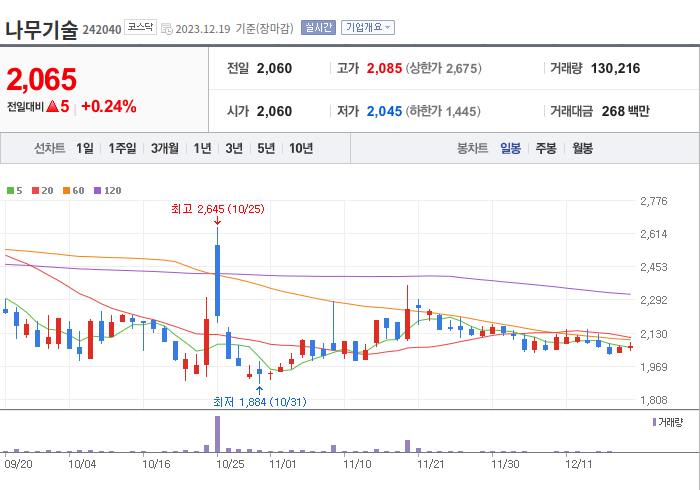
Task: Click the purple 120-day moving average swatch
Action: (97, 191)
